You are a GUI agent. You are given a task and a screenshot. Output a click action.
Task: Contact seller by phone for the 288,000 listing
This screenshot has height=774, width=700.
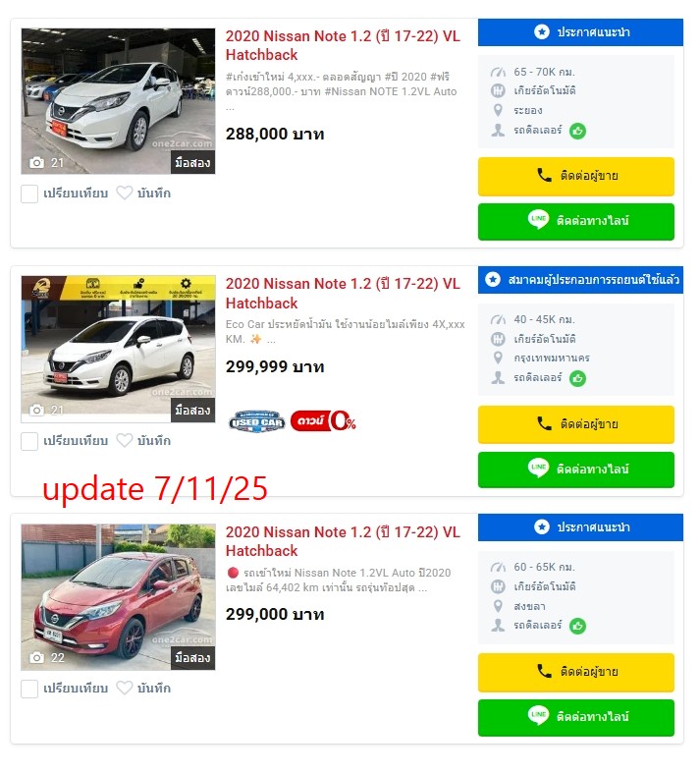[575, 176]
